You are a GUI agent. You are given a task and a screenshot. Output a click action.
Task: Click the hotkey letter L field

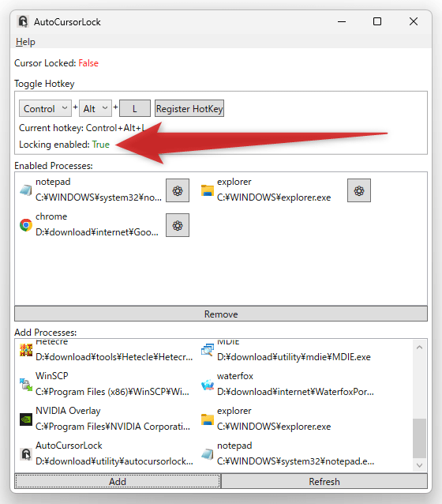135,108
